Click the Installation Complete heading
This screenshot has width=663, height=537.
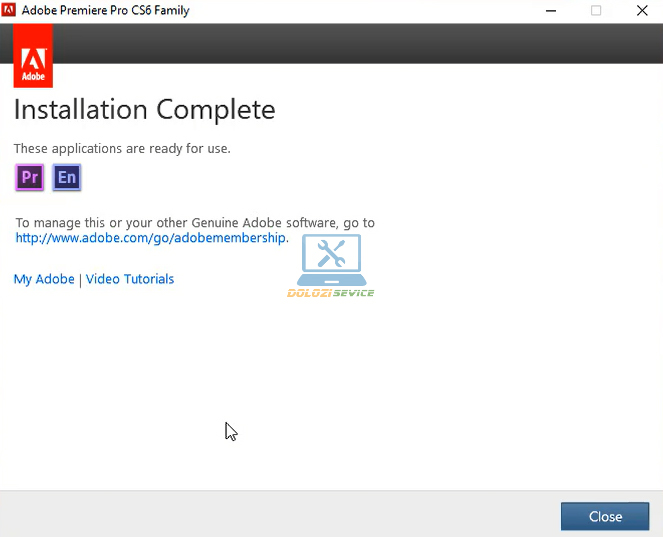pyautogui.click(x=144, y=109)
